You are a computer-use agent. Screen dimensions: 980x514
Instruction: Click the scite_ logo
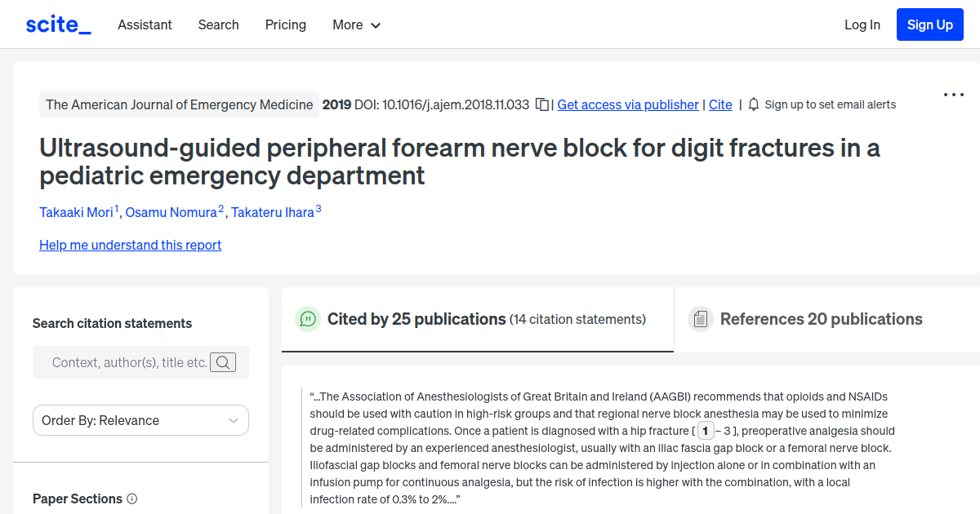coord(57,24)
